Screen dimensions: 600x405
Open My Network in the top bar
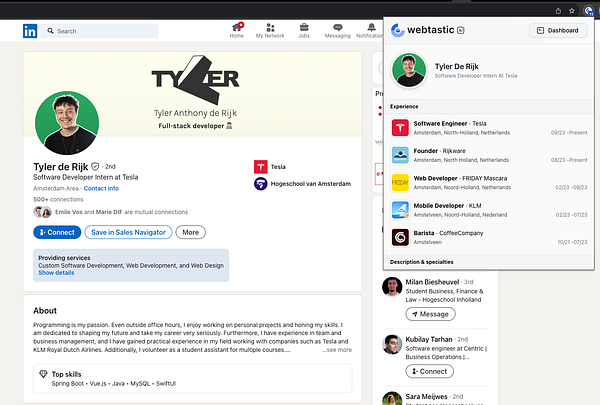(270, 30)
